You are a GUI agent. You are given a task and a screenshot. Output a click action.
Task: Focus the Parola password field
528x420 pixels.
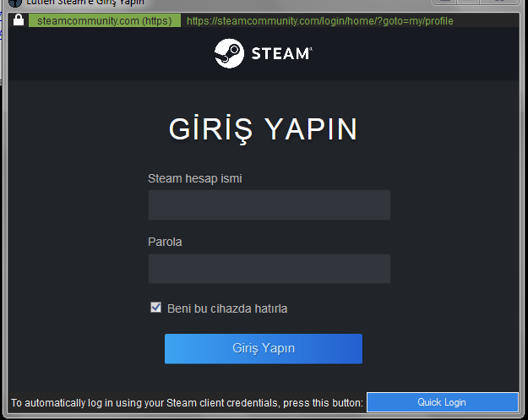coord(269,269)
